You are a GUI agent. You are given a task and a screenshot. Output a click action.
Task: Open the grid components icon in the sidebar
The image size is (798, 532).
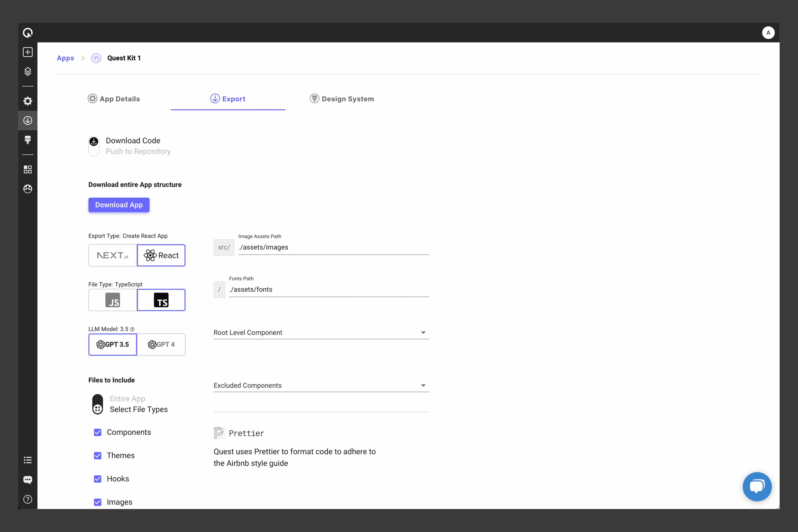tap(27, 169)
